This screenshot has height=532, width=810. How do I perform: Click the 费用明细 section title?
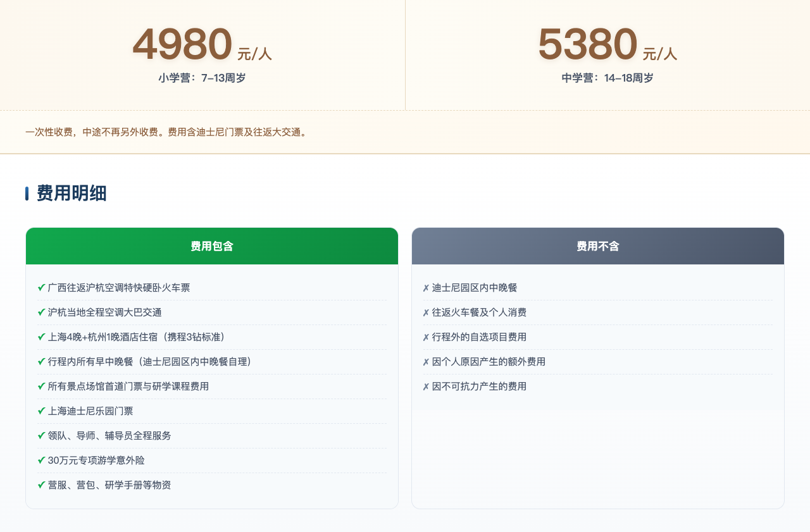click(x=70, y=194)
